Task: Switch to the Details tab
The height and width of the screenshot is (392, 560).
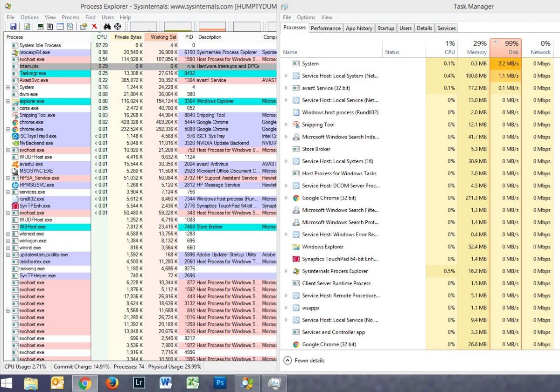Action: [424, 28]
